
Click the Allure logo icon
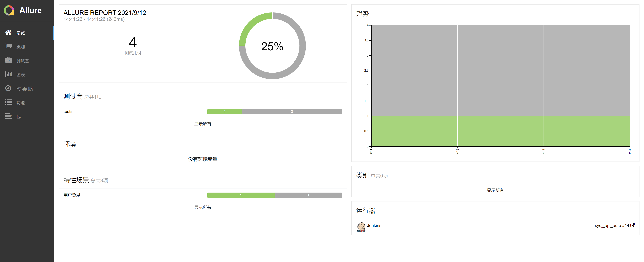coord(9,11)
